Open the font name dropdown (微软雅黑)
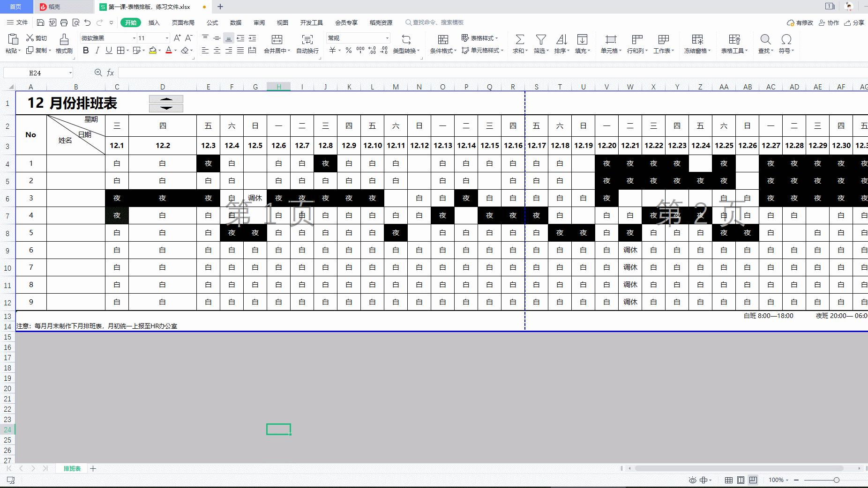Screen dimensions: 868x488 [134, 38]
